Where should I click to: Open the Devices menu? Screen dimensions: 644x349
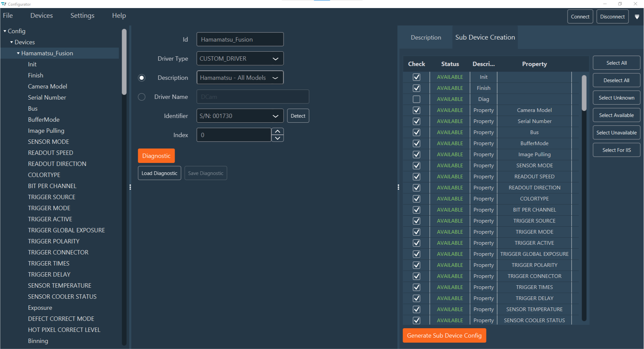coord(42,16)
